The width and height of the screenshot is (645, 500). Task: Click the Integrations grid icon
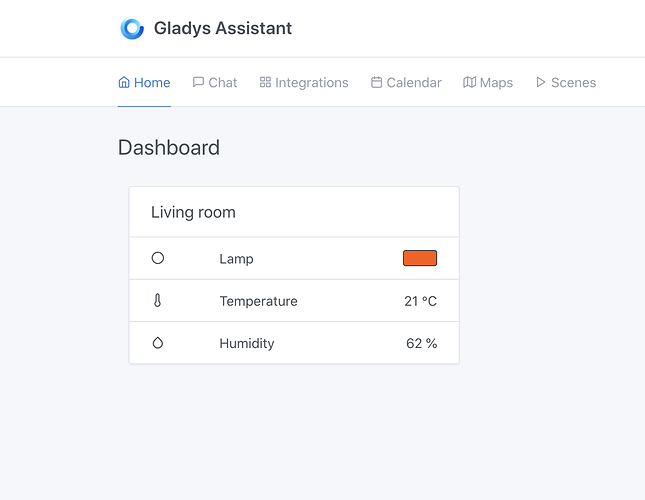tap(265, 82)
